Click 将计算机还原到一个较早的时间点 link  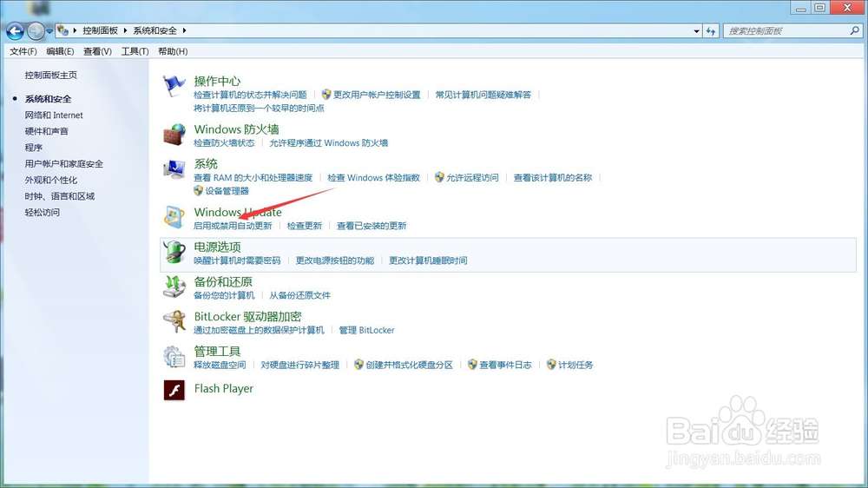pyautogui.click(x=259, y=108)
